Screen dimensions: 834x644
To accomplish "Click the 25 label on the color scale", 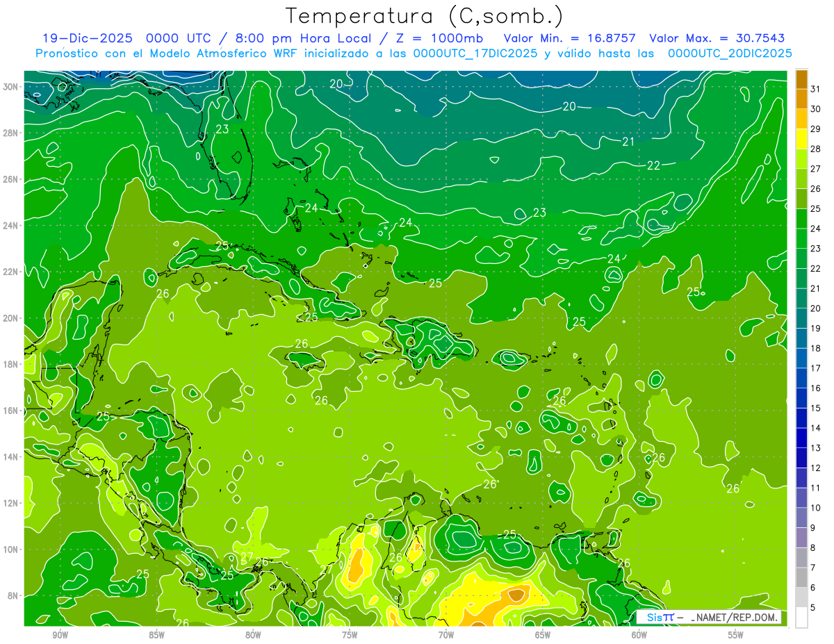I will (816, 208).
